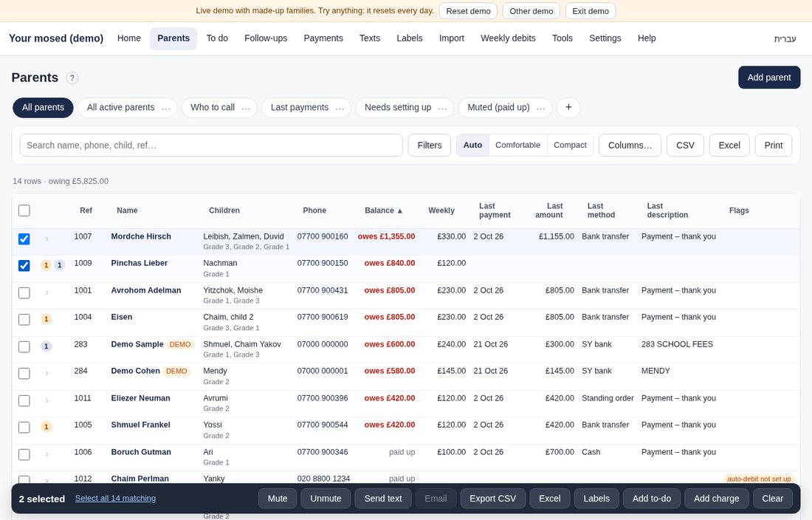Click the blue badge in Pinchas Lieber's row
Screen dimensions: 812x520
(60, 265)
